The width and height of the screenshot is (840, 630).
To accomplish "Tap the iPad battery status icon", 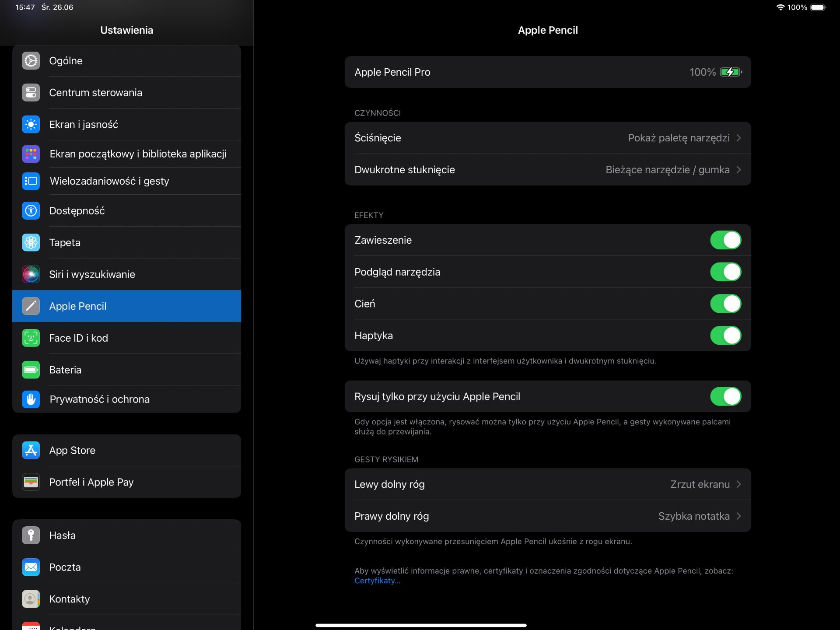I will [818, 7].
